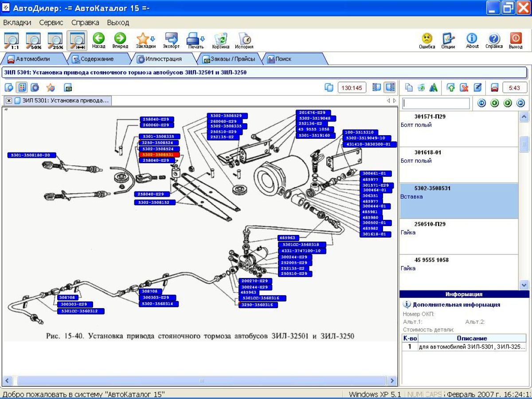Image resolution: width=532 pixels, height=399 pixels.
Task: Click the magnifier icon in illustration toolbar
Action: click(9, 88)
